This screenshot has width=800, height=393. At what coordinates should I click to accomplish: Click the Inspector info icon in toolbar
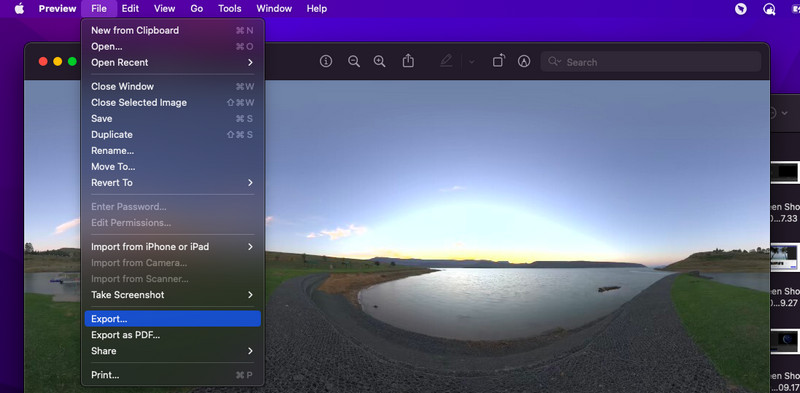pos(326,62)
